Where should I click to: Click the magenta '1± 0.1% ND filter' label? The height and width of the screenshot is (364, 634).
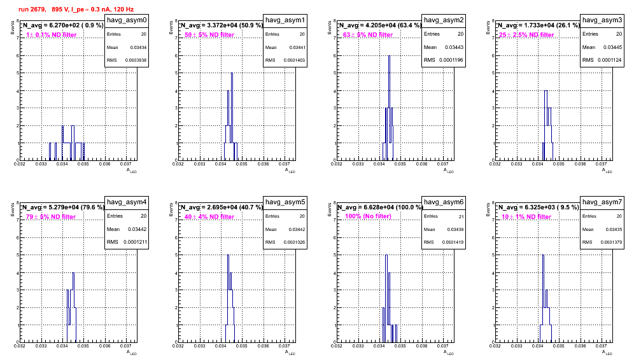(52, 35)
